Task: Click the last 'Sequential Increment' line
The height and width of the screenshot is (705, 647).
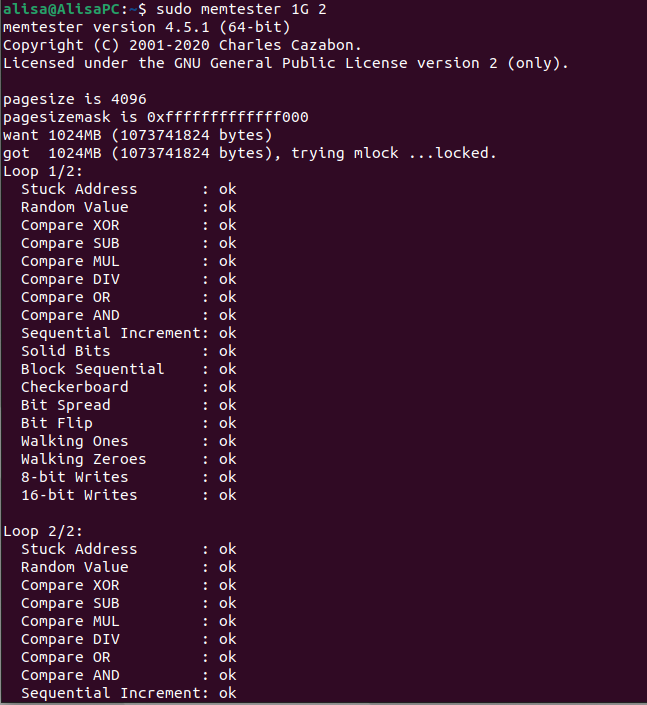Action: 129,693
